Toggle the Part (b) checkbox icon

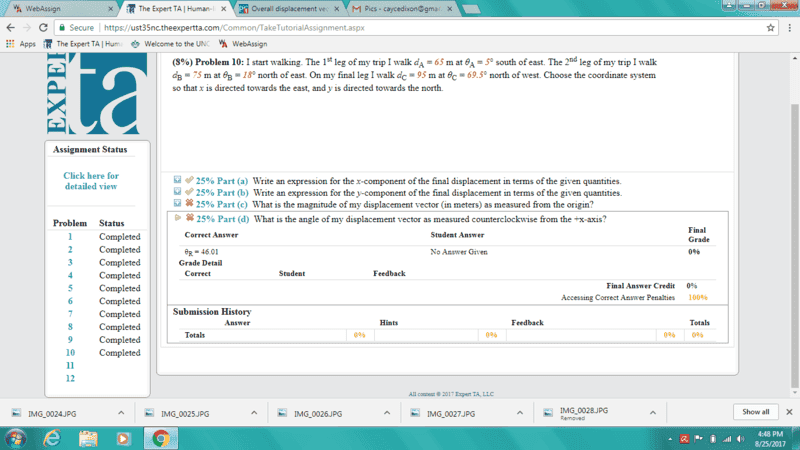coord(178,192)
